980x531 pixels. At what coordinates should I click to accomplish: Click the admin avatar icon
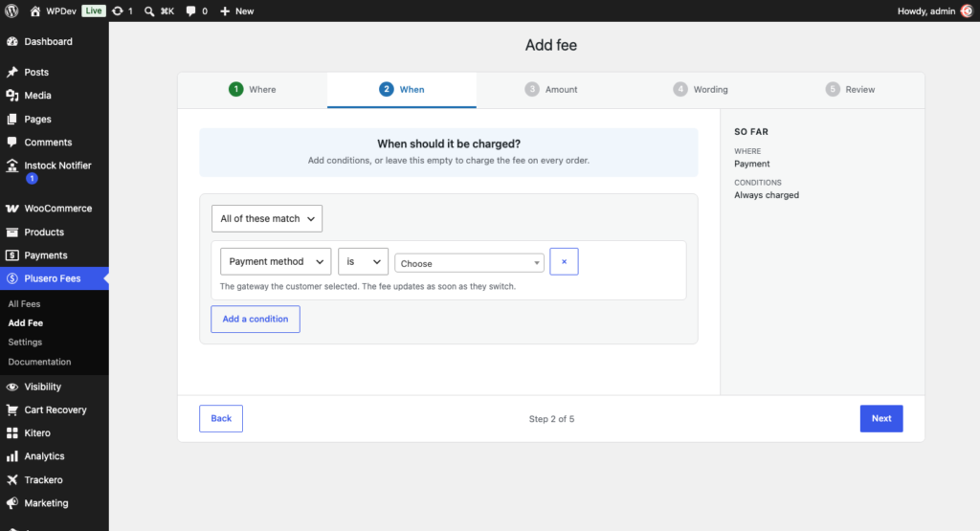point(967,11)
